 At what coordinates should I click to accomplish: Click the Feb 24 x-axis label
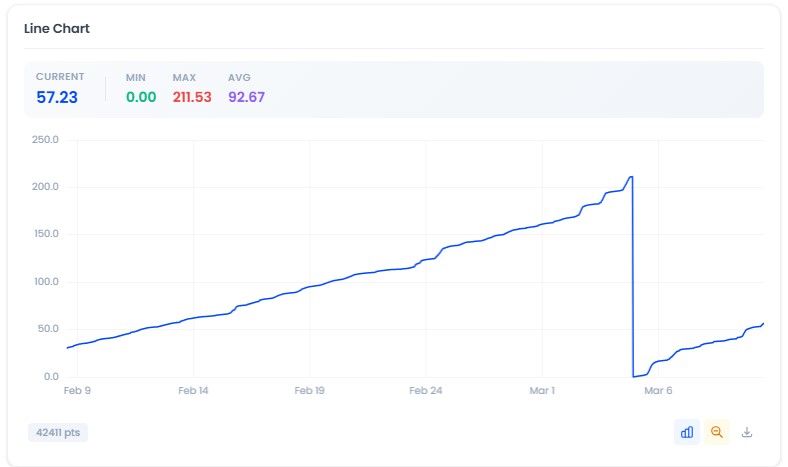(426, 391)
